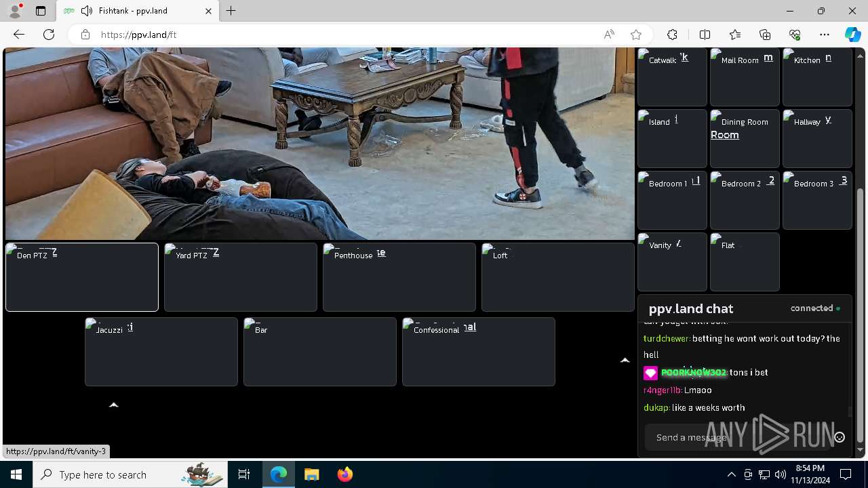Select the Fishtank - ppv.land tab

pos(136,11)
